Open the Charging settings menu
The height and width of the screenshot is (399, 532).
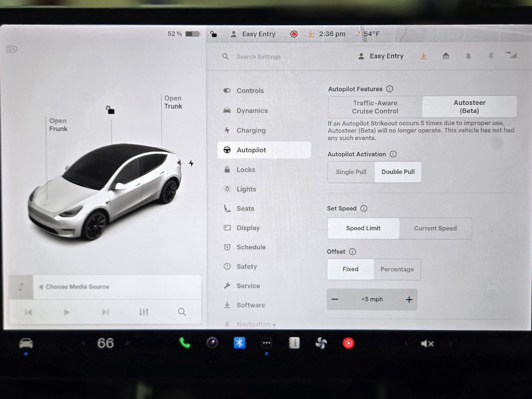tap(251, 130)
